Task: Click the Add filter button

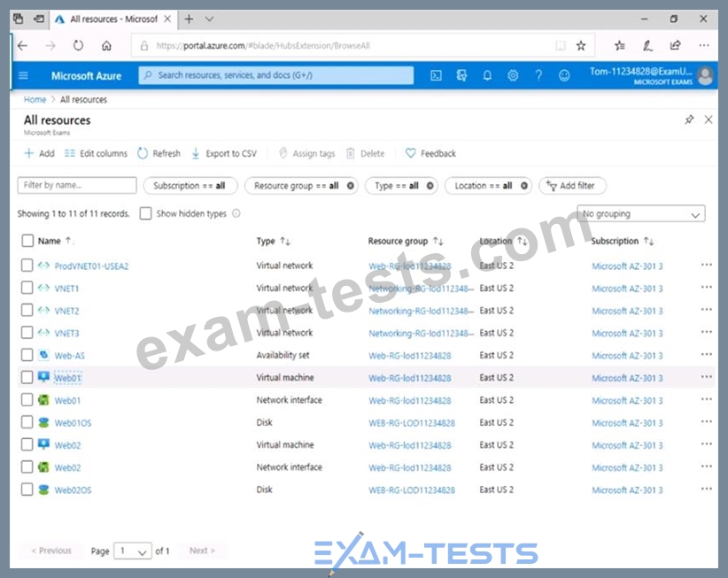Action: coord(572,186)
